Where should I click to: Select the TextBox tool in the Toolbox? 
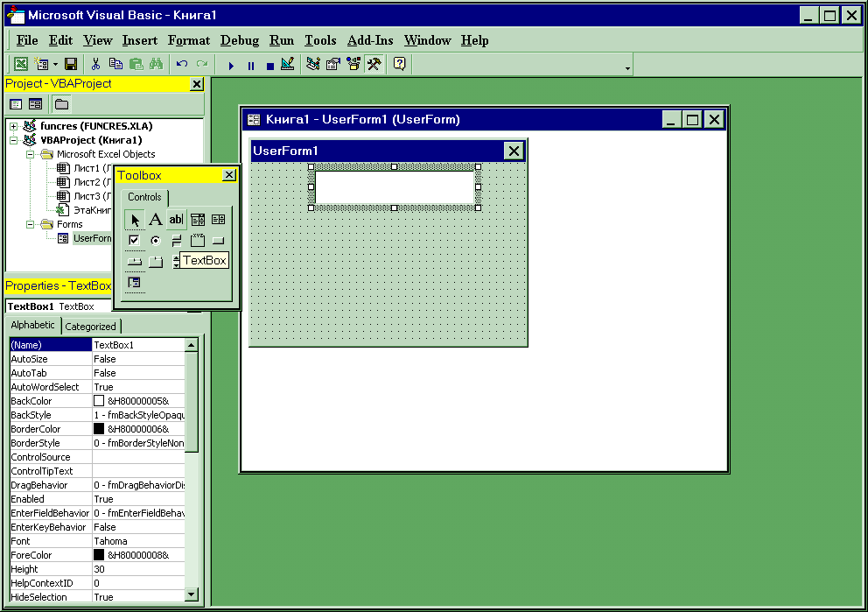[177, 220]
